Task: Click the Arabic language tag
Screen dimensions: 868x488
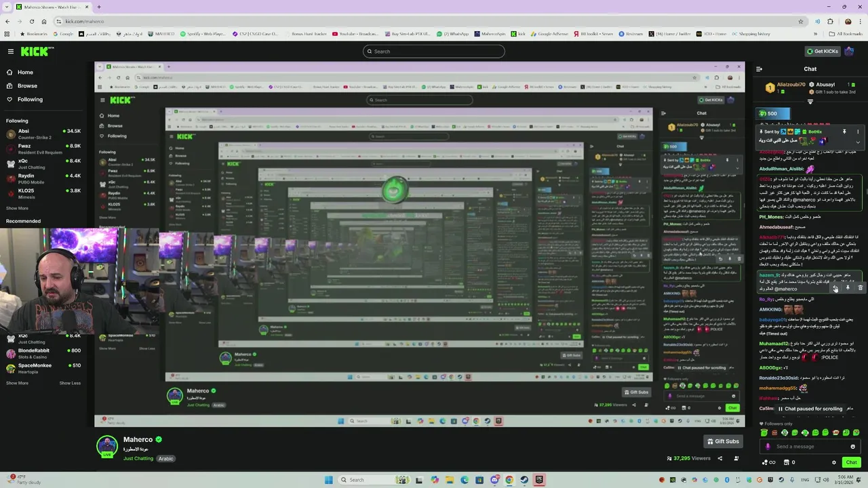Action: pyautogui.click(x=166, y=459)
